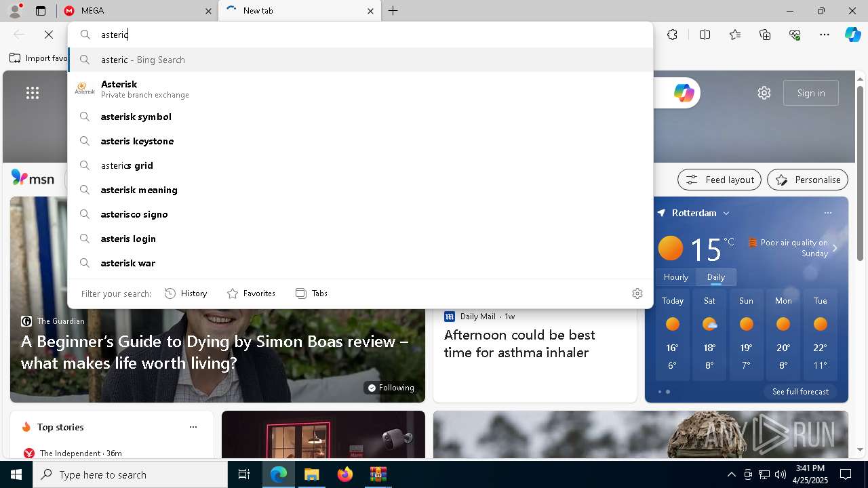Open the clock and date in taskbar
This screenshot has width=868, height=488.
point(810,474)
